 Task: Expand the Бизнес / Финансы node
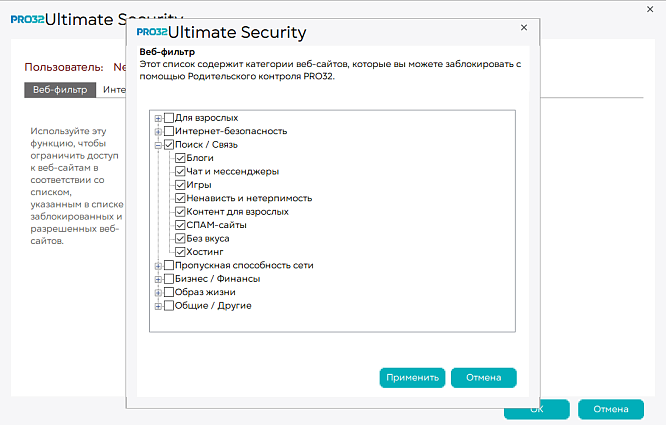pyautogui.click(x=158, y=279)
